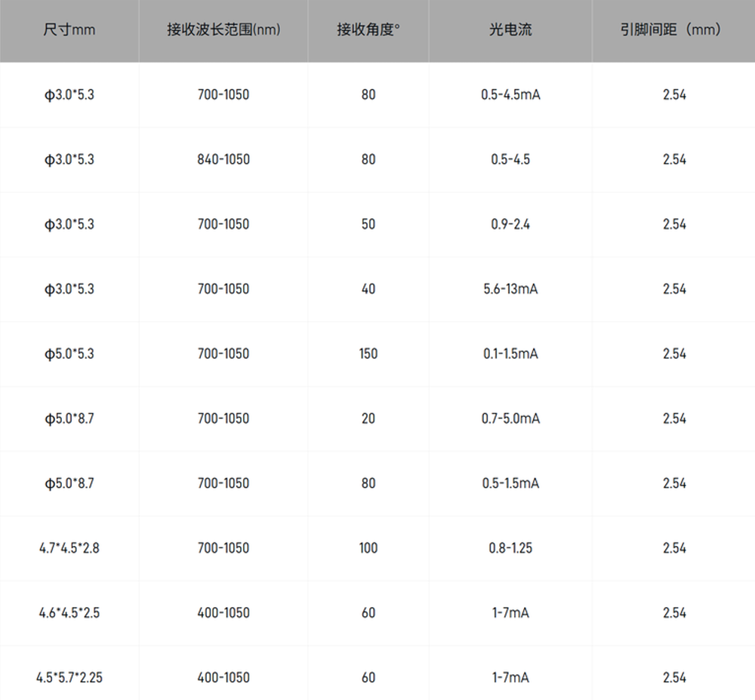The width and height of the screenshot is (755, 700).
Task: Click the 尺寸mm column header
Action: pos(69,31)
